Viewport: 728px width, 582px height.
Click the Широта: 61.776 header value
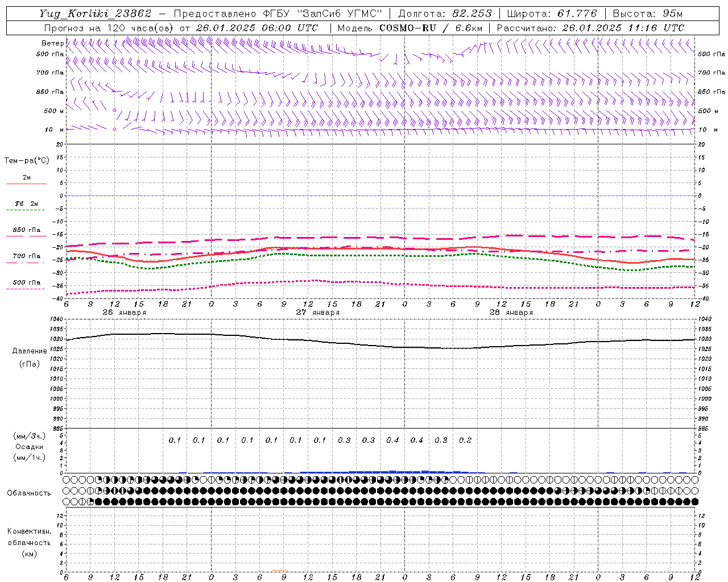(x=552, y=14)
